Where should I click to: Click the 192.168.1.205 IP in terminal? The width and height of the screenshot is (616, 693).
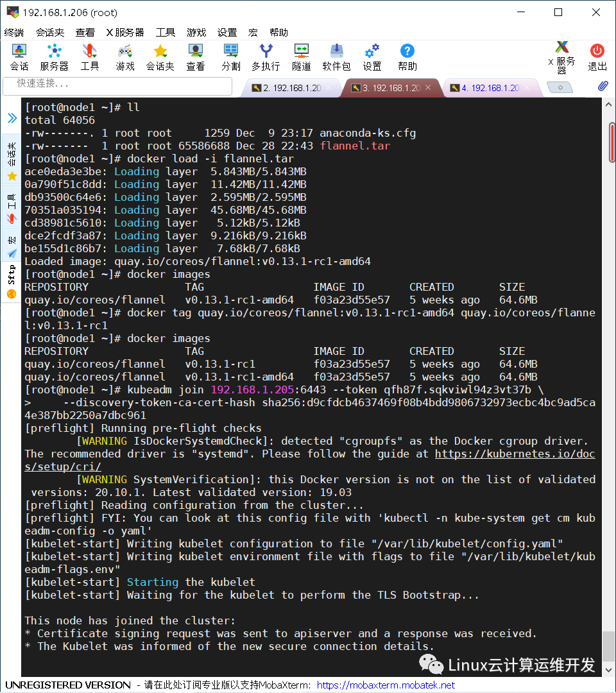pos(252,390)
